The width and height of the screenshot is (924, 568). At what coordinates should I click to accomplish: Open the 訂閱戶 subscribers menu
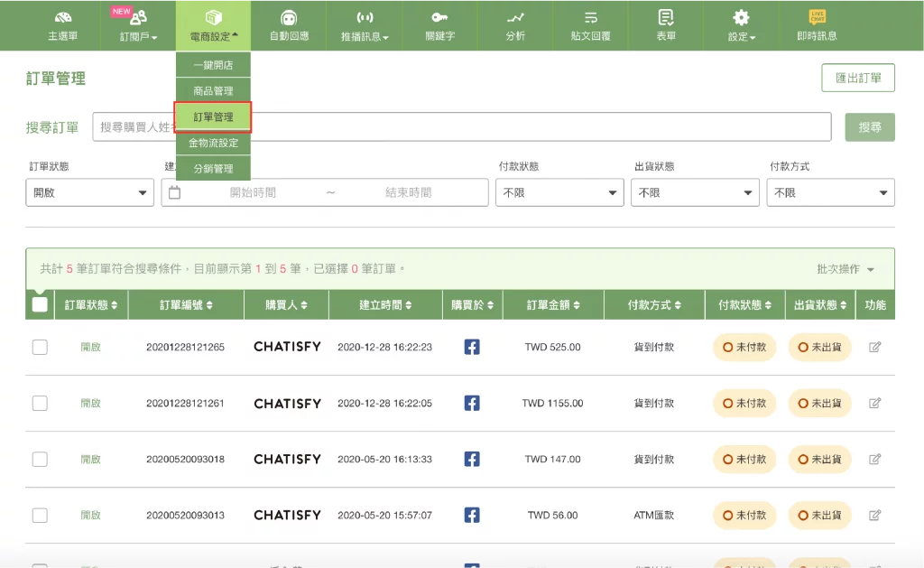coord(138,25)
